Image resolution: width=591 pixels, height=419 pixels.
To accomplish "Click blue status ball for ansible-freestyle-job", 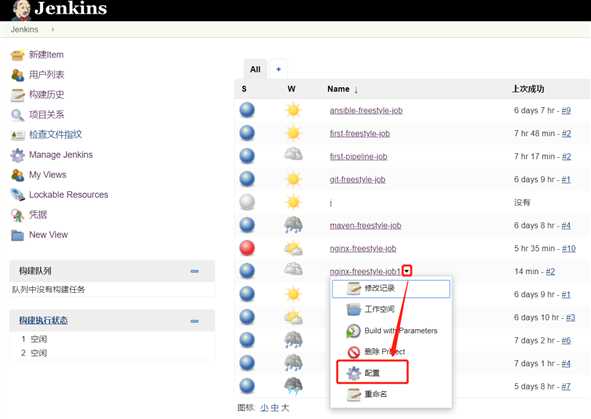I will [x=247, y=110].
